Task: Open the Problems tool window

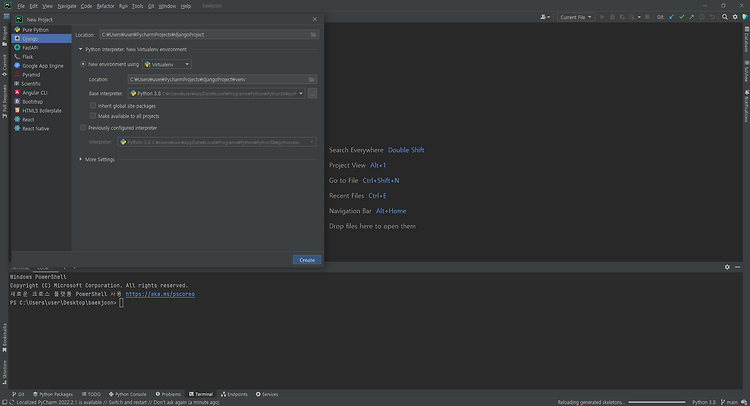Action: pos(168,394)
